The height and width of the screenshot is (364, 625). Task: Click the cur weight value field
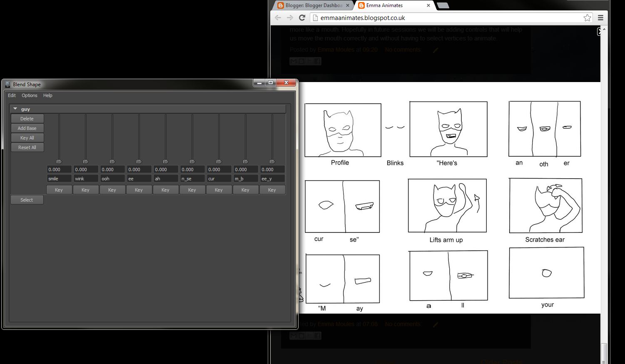coord(219,170)
